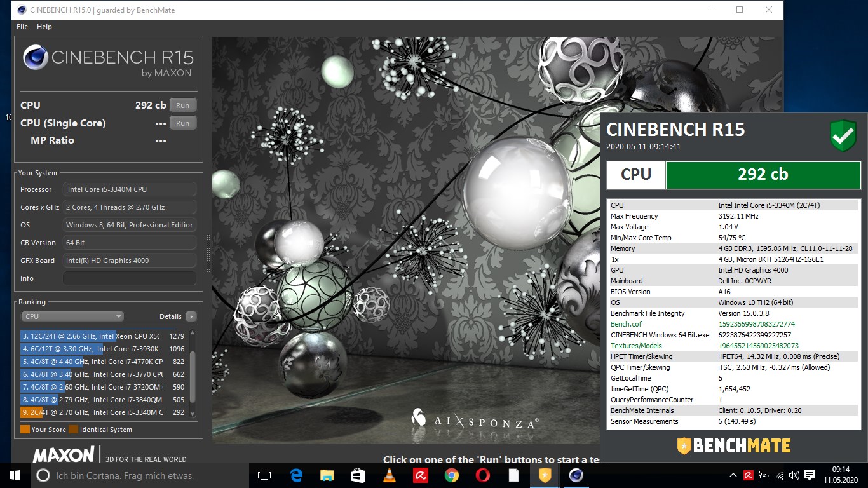868x488 pixels.
Task: Open Avira antivirus from taskbar
Action: point(421,475)
